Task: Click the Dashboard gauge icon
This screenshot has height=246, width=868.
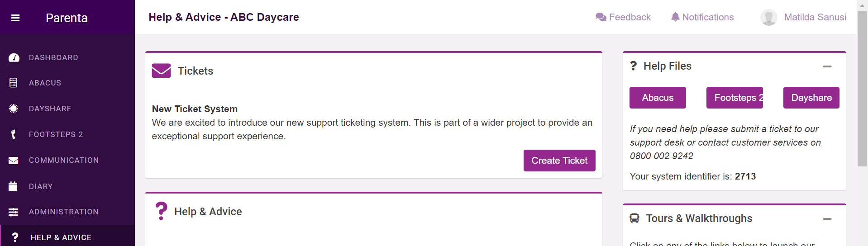Action: 14,57
